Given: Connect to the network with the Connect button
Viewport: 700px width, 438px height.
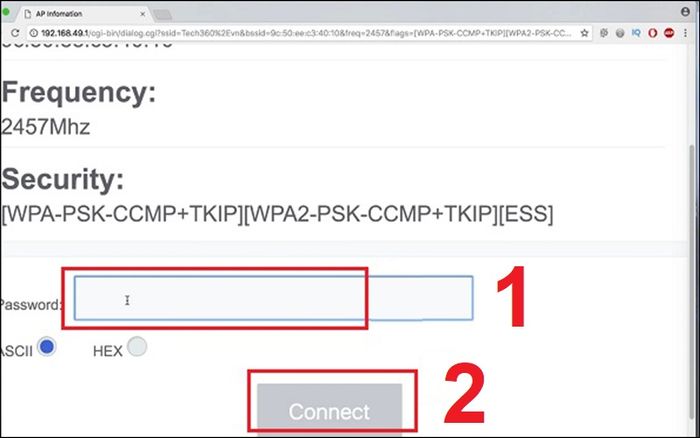Looking at the screenshot, I should (329, 410).
